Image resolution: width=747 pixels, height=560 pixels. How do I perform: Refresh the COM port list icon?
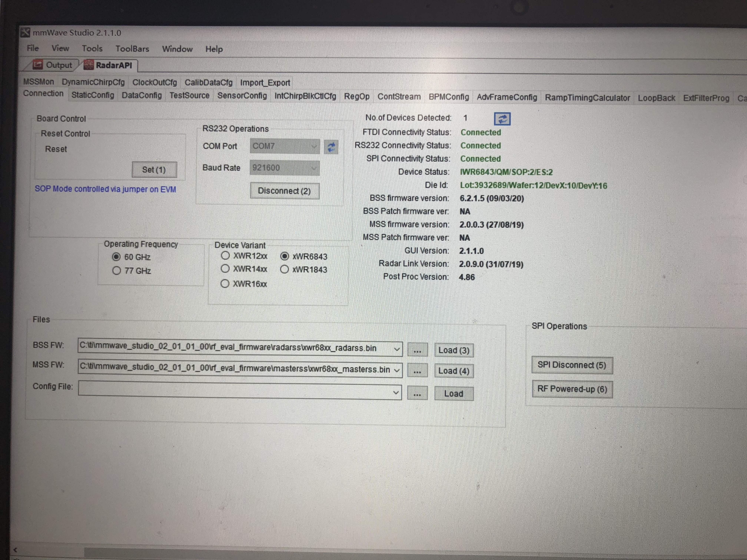[x=331, y=147]
